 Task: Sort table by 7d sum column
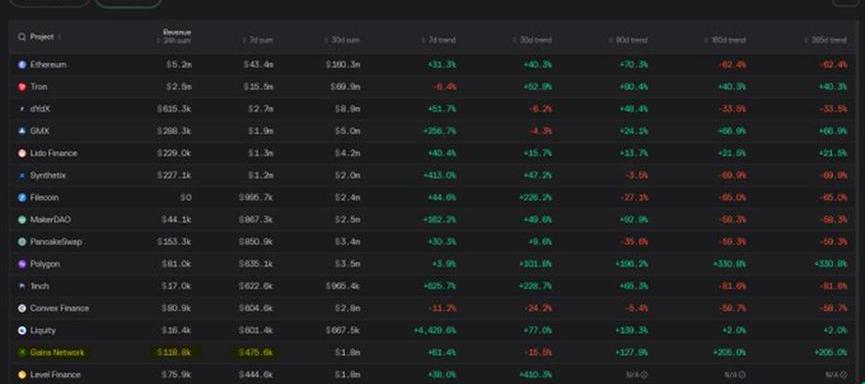pos(258,40)
